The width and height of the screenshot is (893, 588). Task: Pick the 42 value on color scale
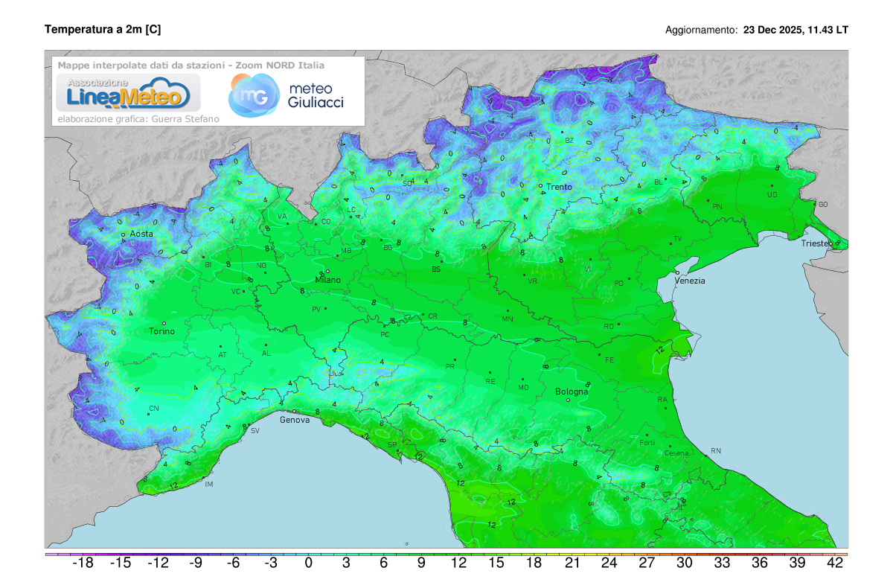coord(835,563)
